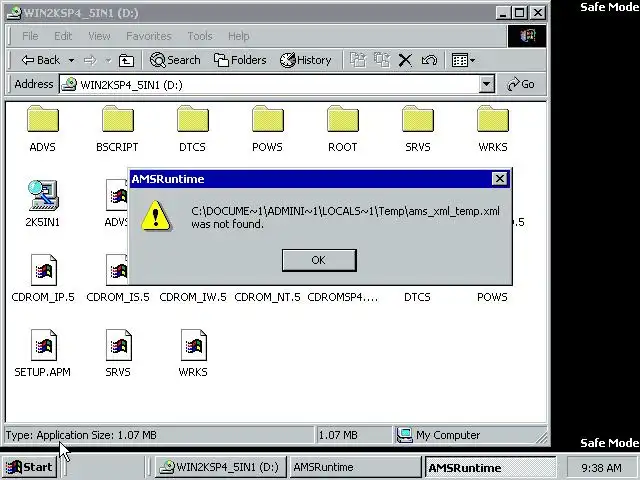Open the Views dropdown button
640x480 pixels.
coord(463,60)
